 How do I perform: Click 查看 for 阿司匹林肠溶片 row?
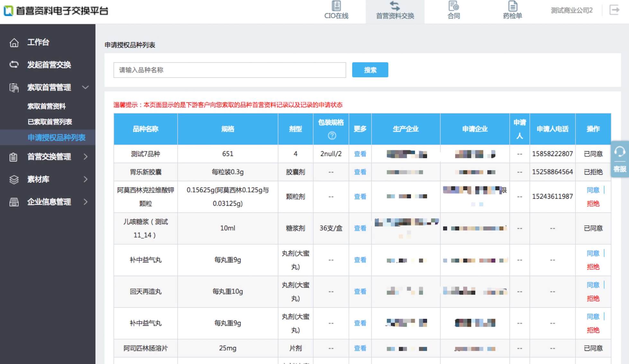click(x=360, y=348)
